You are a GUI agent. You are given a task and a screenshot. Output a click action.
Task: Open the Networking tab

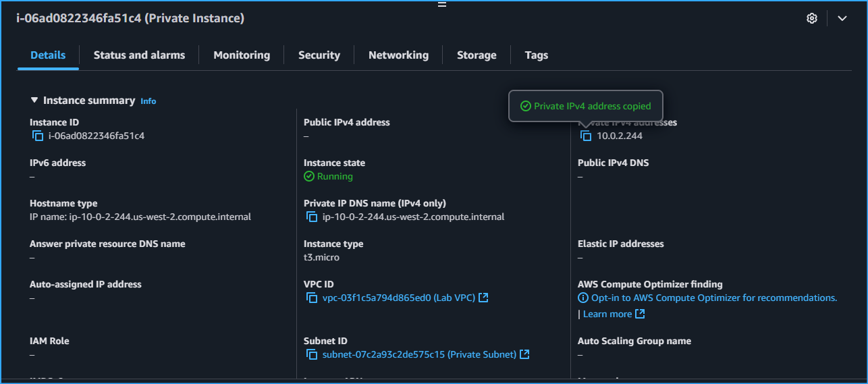coord(398,55)
